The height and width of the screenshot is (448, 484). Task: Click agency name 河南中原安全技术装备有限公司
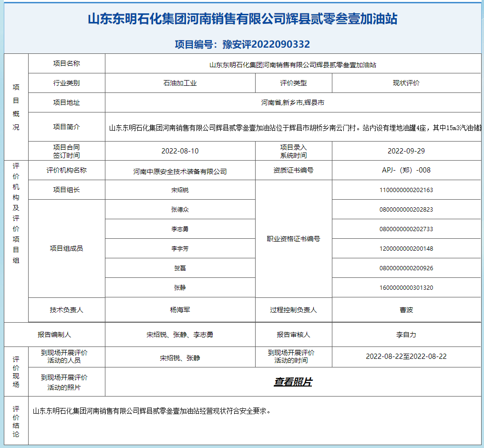click(x=180, y=172)
